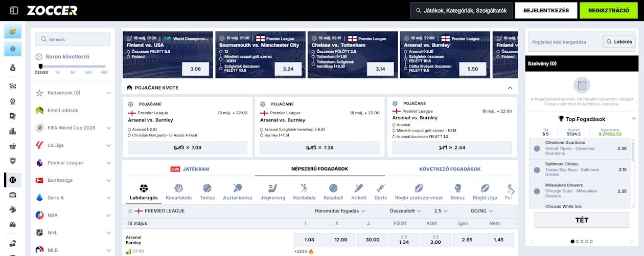Click the REGISZTRÁCIÓ register button
The height and width of the screenshot is (256, 644).
click(609, 10)
